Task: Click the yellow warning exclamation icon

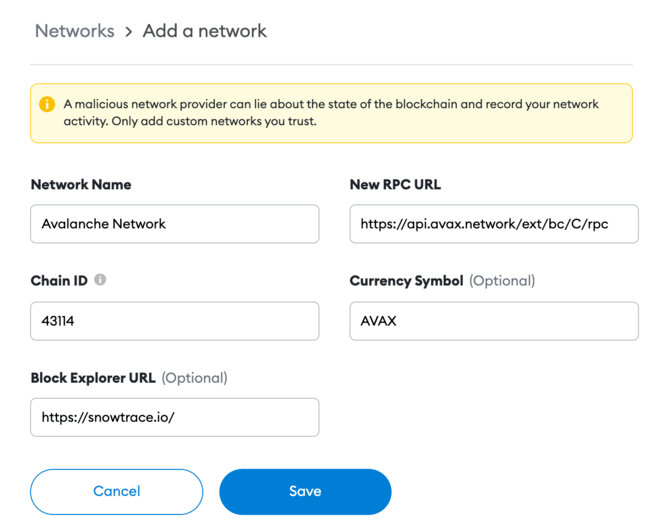Action: tap(47, 104)
